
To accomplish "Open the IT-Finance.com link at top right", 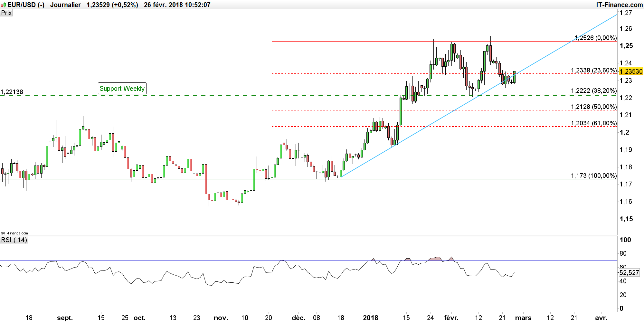I will (619, 5).
